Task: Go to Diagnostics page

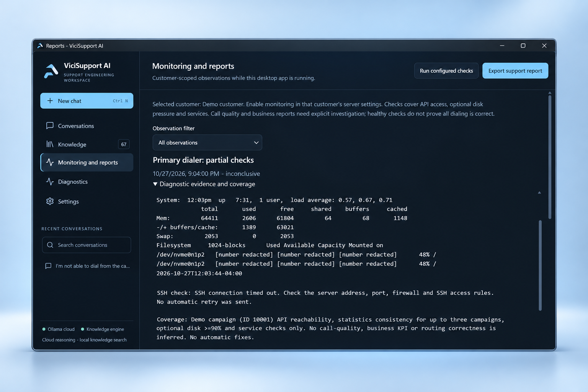Action: pos(87,182)
